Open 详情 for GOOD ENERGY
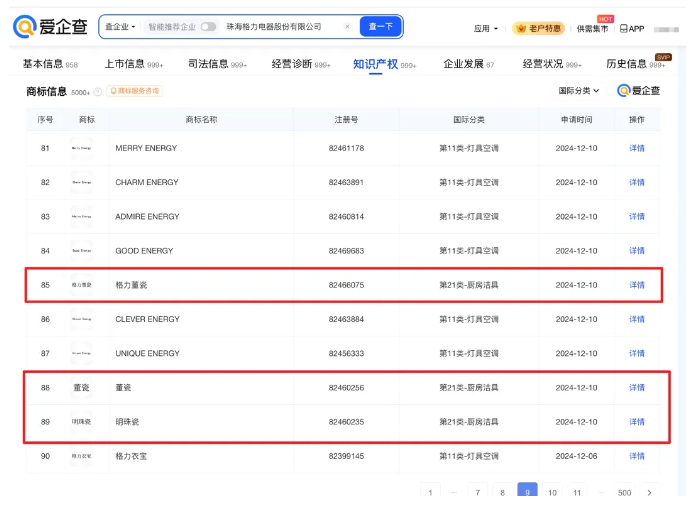696x508 pixels. tap(637, 250)
